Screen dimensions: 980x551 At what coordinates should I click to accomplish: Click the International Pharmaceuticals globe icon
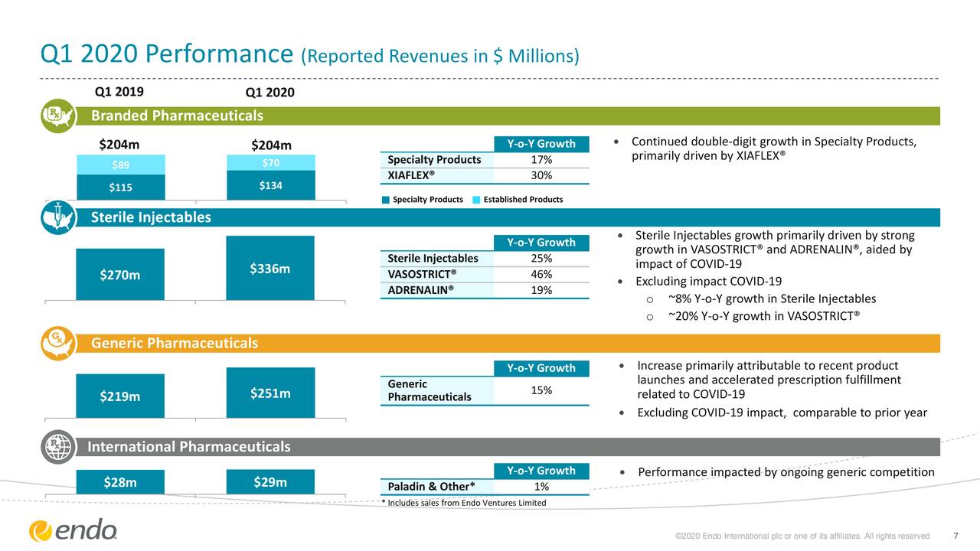click(x=57, y=447)
